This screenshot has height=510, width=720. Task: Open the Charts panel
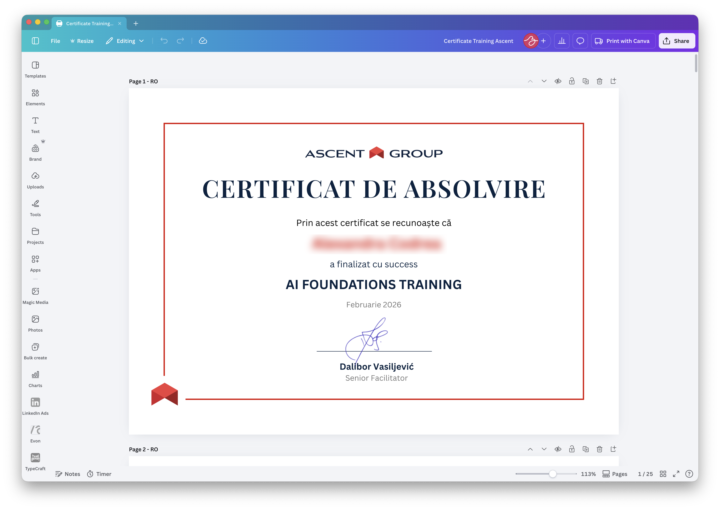pyautogui.click(x=35, y=378)
